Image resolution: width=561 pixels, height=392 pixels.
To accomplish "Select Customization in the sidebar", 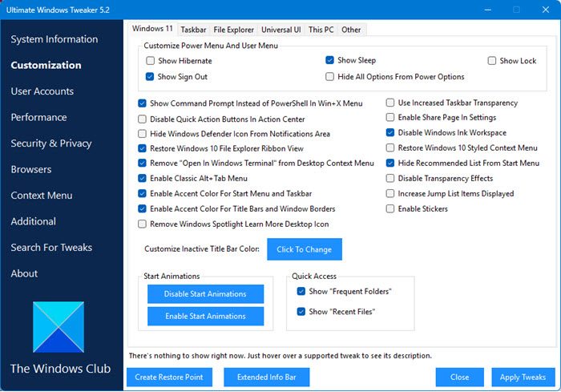I will pyautogui.click(x=46, y=65).
